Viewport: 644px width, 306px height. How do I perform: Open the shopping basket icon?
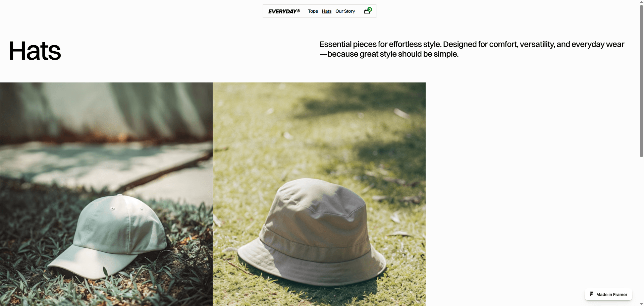[x=367, y=12]
